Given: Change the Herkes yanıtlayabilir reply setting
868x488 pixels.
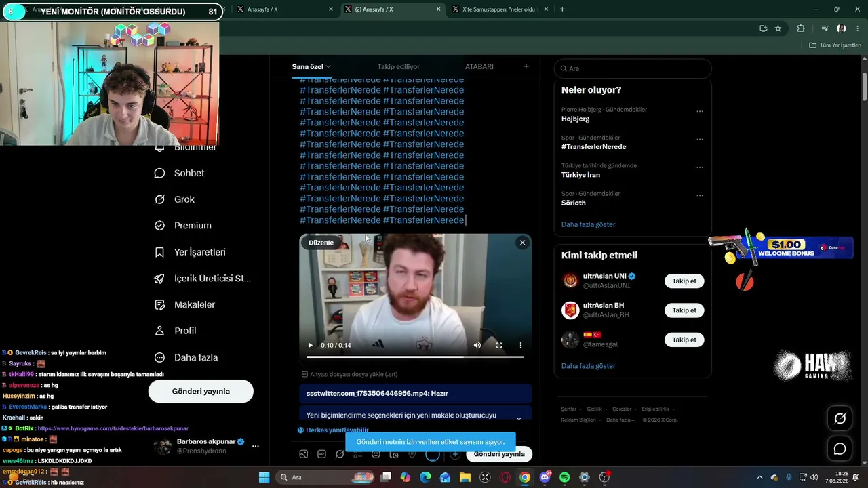Looking at the screenshot, I should [x=333, y=430].
